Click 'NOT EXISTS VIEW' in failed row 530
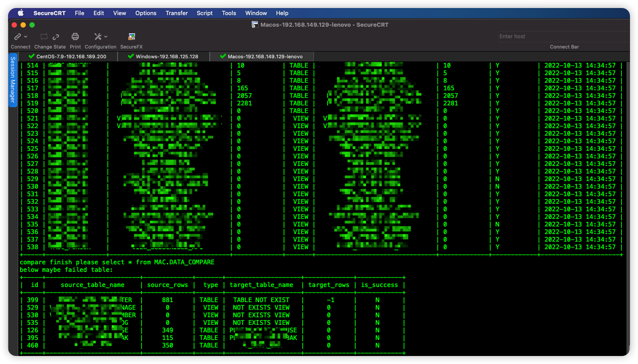This screenshot has height=364, width=638. pyautogui.click(x=261, y=315)
